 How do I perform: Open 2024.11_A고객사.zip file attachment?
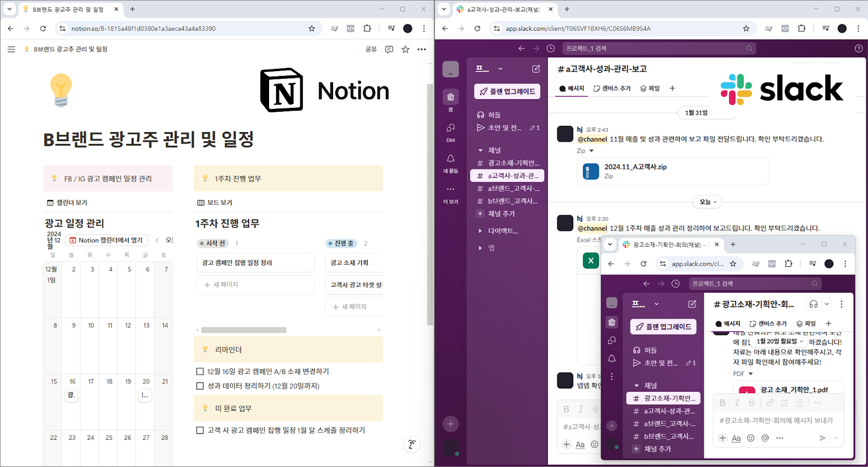click(x=673, y=171)
